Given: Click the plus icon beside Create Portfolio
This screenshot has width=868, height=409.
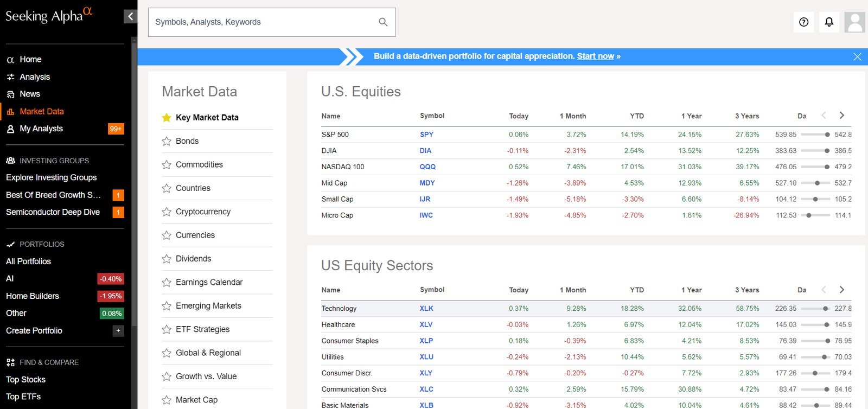Looking at the screenshot, I should pos(118,330).
